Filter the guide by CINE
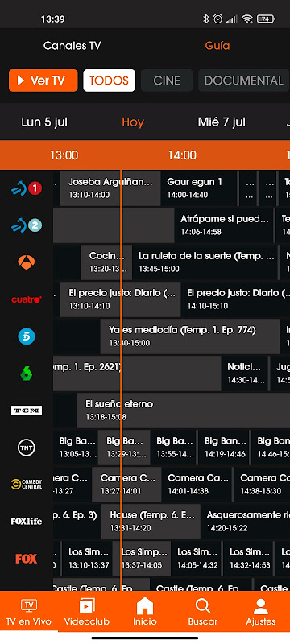 tap(167, 80)
